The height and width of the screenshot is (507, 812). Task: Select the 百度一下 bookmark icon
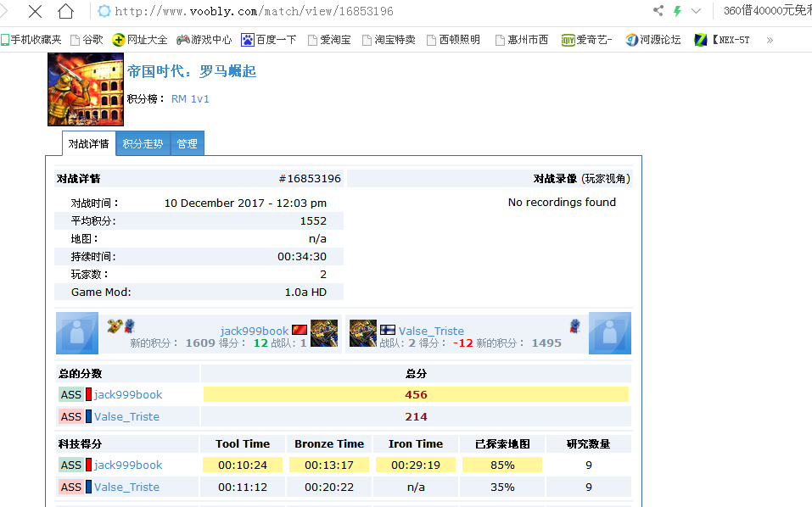pos(246,39)
